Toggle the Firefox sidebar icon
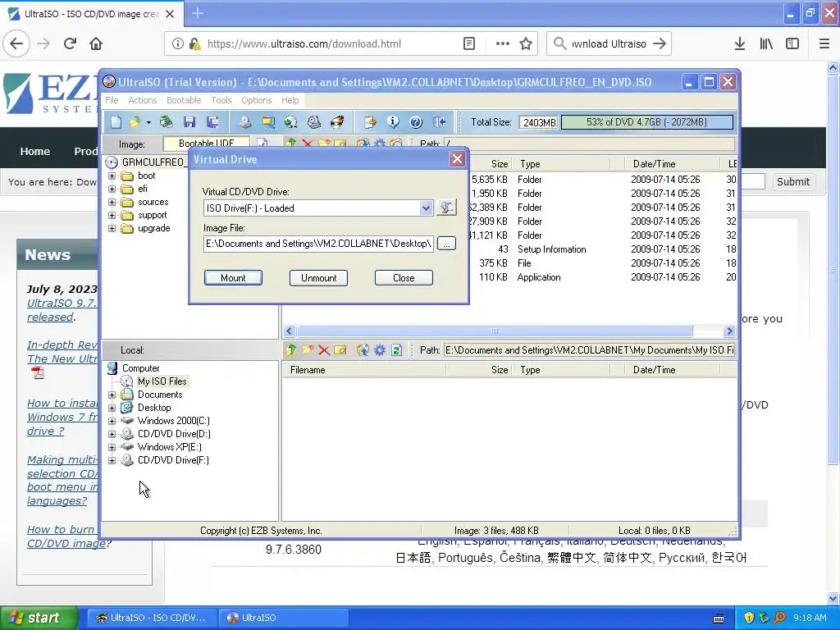The height and width of the screenshot is (630, 840). click(x=792, y=44)
